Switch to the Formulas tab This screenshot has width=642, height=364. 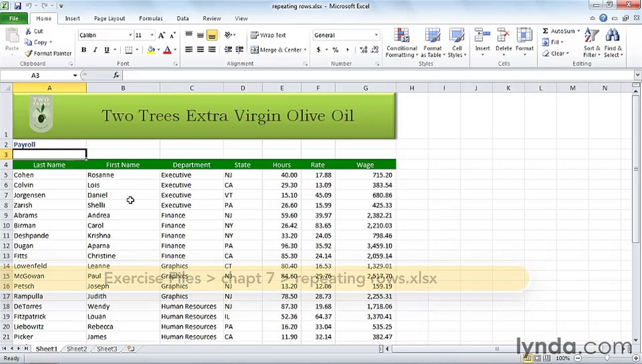pos(151,18)
